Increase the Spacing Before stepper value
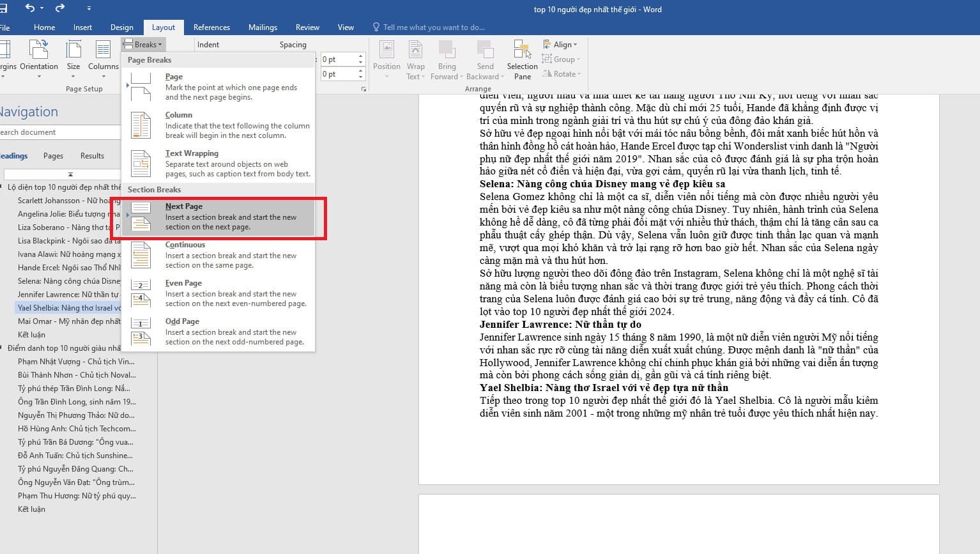 click(x=361, y=56)
